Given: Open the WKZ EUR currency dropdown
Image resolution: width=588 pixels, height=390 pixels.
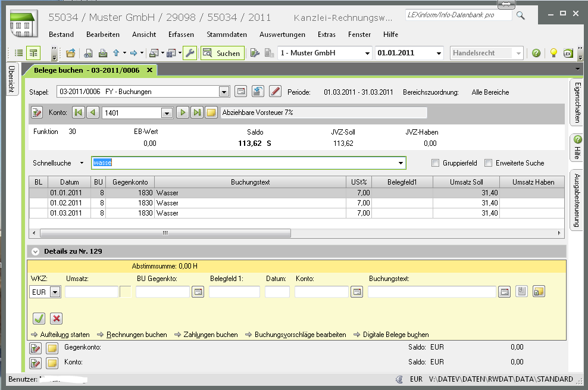Looking at the screenshot, I should point(55,292).
